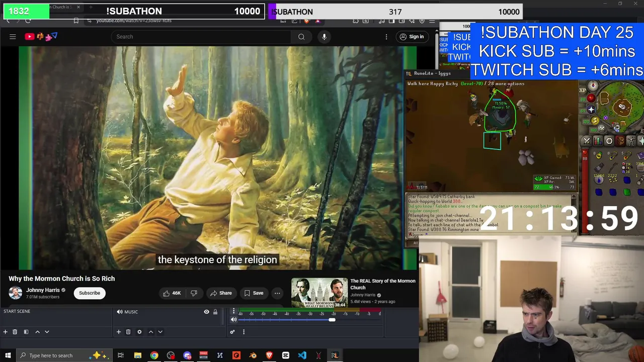Open the Combat Options tab in RuneLite
The image size is (644, 362).
pyautogui.click(x=587, y=141)
